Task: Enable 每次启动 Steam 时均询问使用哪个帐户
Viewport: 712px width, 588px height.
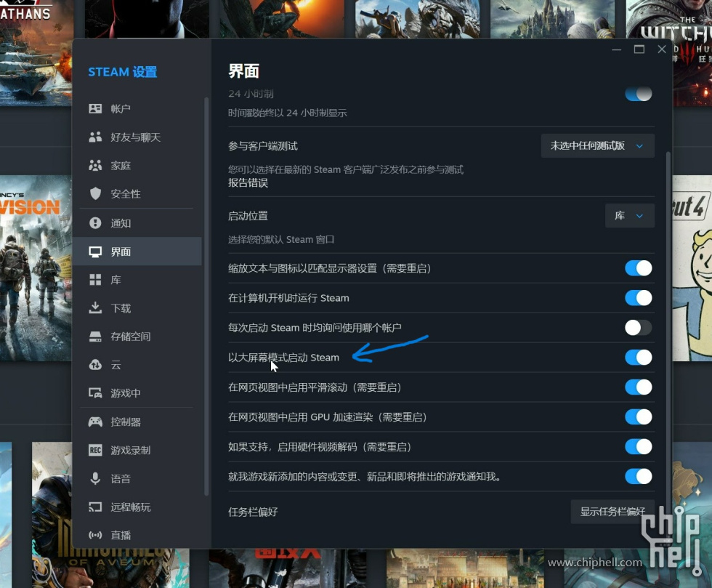Action: click(639, 328)
